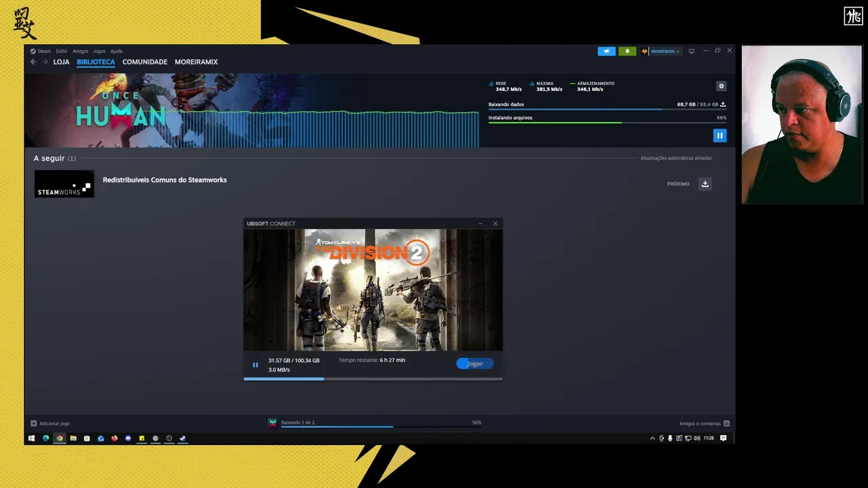Open Microsoft Edge from the taskbar
868x488 pixels.
46,439
